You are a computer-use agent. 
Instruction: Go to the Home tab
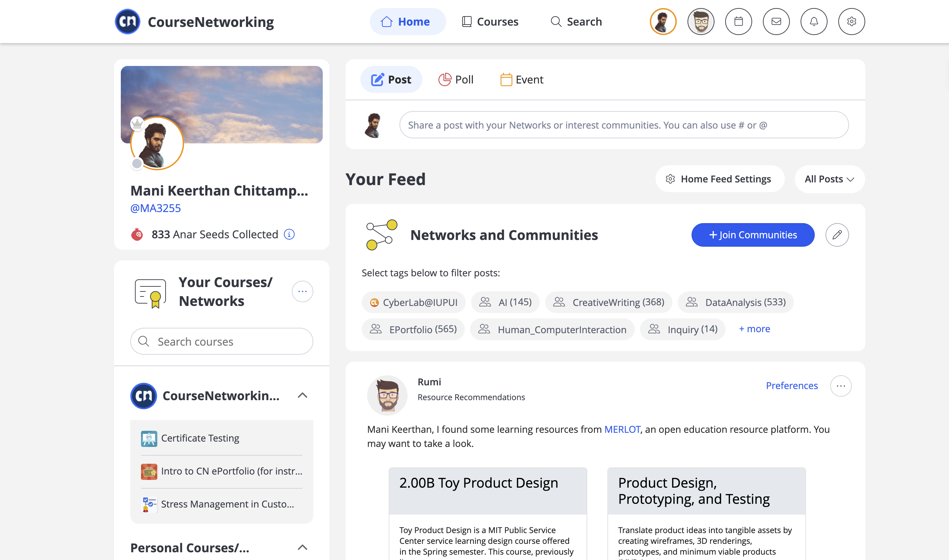[x=408, y=22]
